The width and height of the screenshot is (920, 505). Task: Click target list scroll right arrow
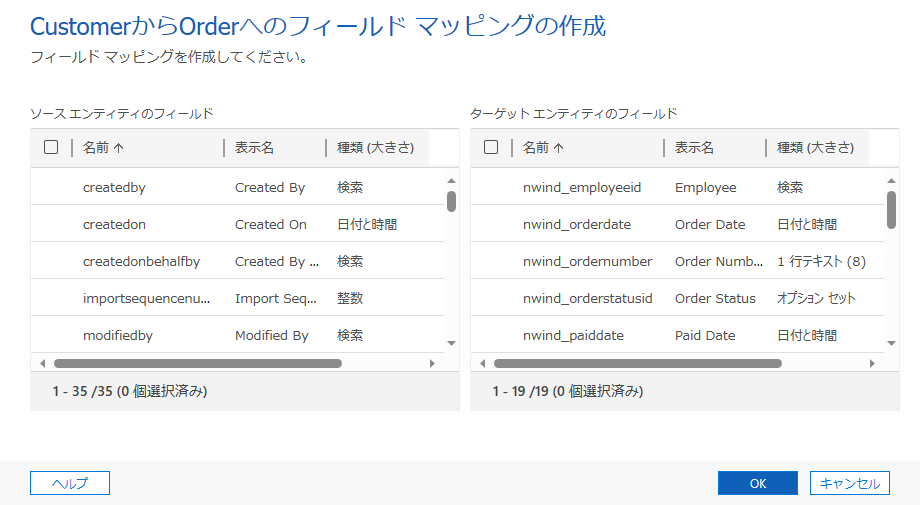(x=872, y=364)
